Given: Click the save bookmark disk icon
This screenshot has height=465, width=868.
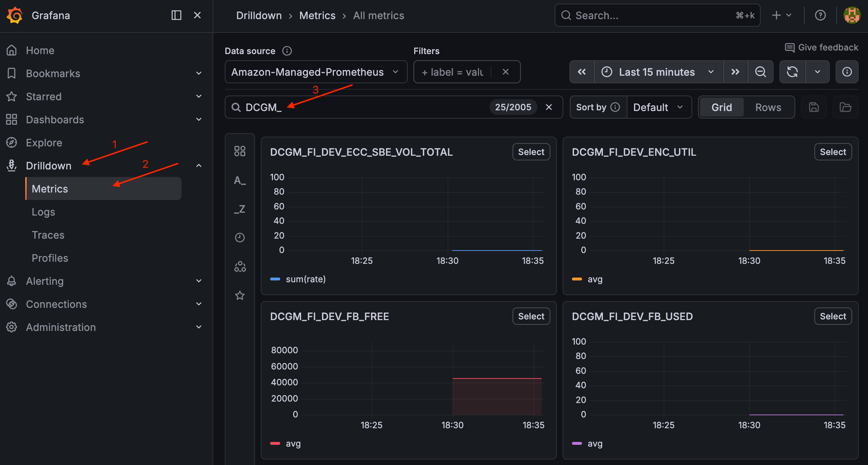Looking at the screenshot, I should pos(814,107).
